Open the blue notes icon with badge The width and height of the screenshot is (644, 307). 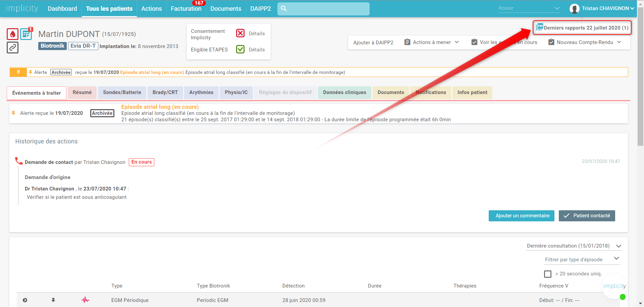(26, 34)
